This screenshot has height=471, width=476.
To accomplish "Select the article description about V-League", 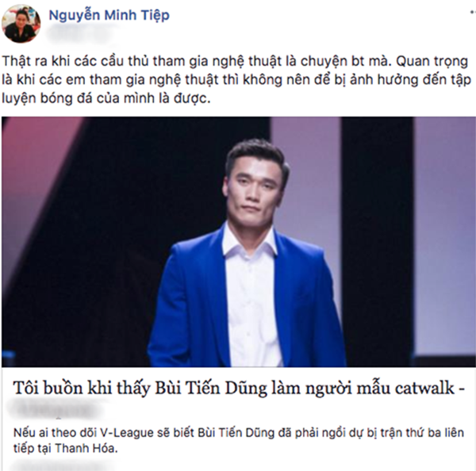I will point(239,440).
